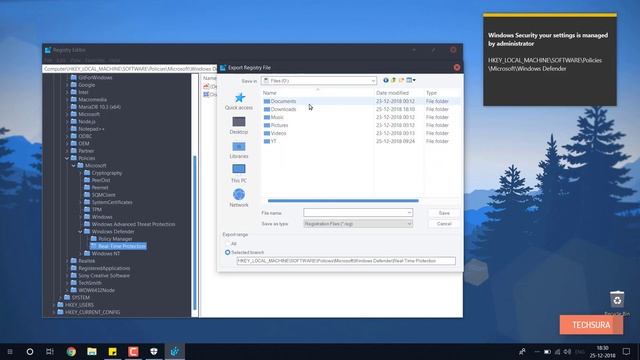
Task: Click the Registry Editor address bar
Action: point(130,69)
